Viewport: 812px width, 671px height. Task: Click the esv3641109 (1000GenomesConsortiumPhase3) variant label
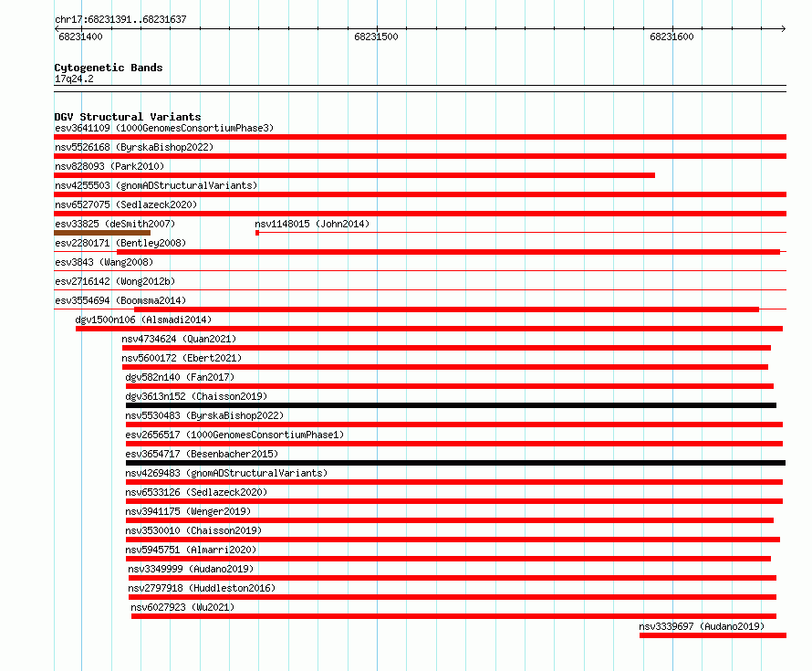164,128
